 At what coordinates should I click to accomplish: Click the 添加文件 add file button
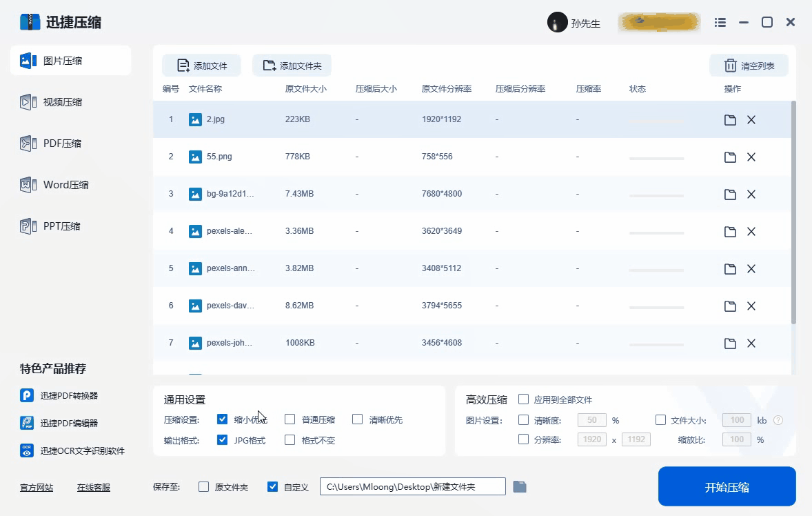(201, 66)
